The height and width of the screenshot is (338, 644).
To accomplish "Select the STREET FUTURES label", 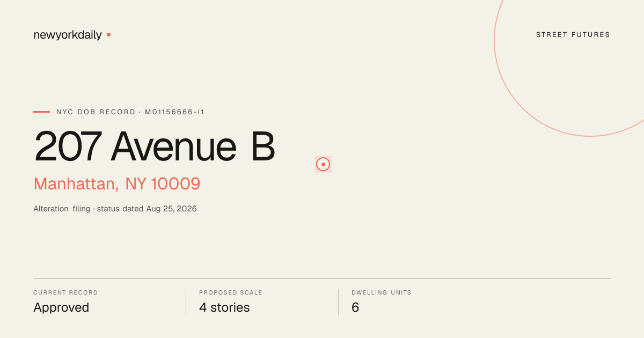I will [x=573, y=35].
